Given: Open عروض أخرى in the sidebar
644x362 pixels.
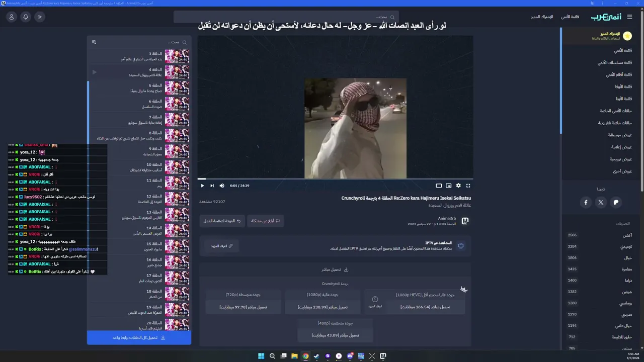Looking at the screenshot, I should (x=623, y=171).
